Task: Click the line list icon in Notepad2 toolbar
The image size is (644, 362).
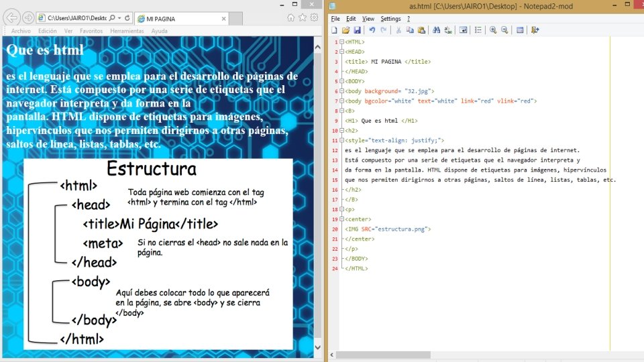Action: [478, 30]
